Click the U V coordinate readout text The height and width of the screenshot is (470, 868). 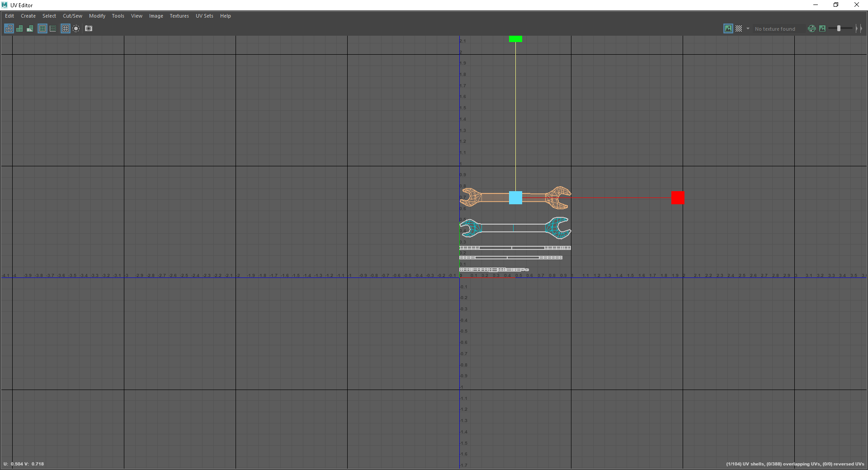(x=24, y=464)
